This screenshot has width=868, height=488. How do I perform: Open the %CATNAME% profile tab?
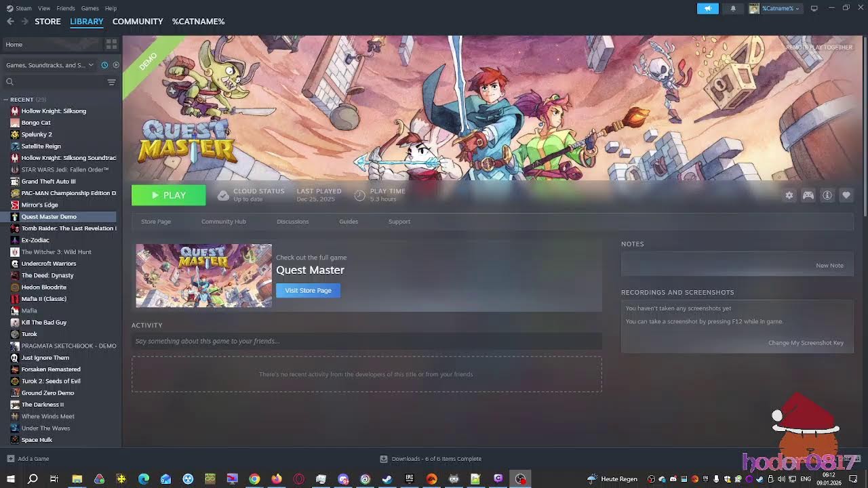coord(198,22)
